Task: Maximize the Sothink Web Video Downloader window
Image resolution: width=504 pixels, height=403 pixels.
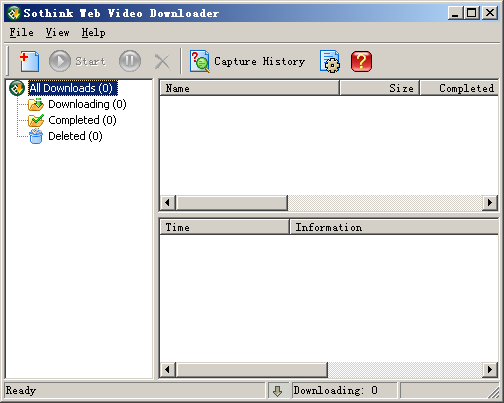Action: [x=472, y=13]
